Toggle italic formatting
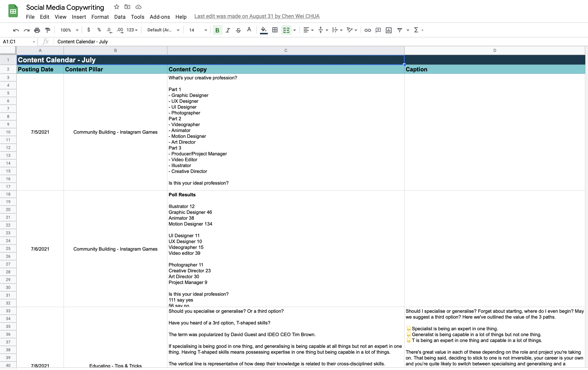This screenshot has height=370, width=588. (x=228, y=30)
